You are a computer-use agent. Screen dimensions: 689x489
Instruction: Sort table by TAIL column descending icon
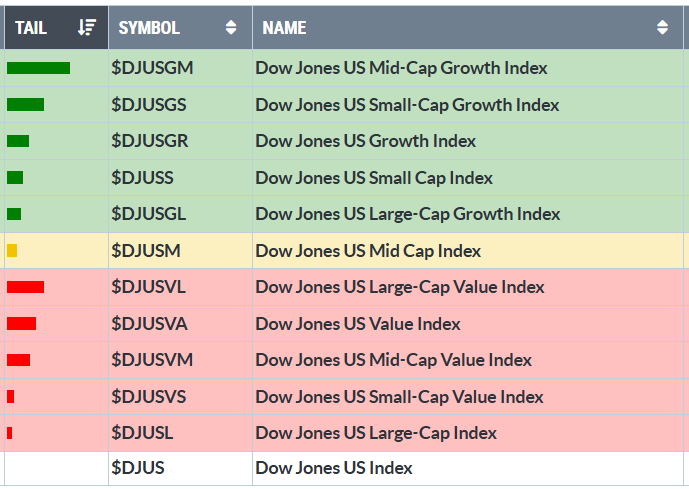(87, 27)
